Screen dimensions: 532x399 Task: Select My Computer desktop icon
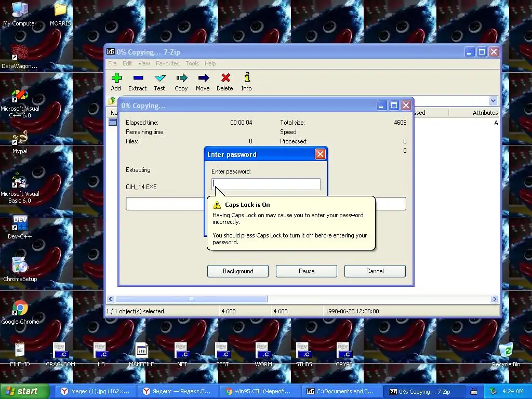(20, 14)
